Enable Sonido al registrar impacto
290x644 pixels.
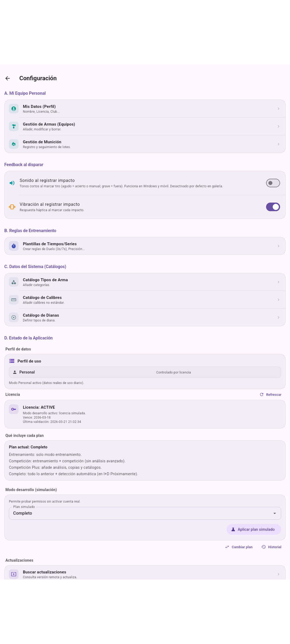273,183
